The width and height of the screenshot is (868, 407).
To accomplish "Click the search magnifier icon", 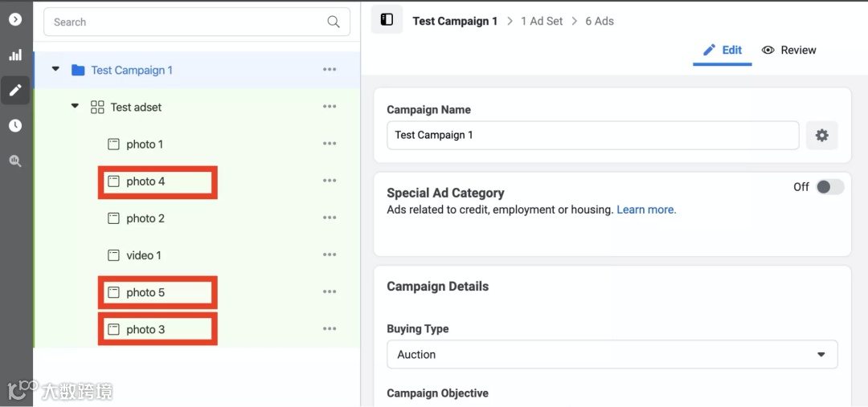I will [x=334, y=22].
